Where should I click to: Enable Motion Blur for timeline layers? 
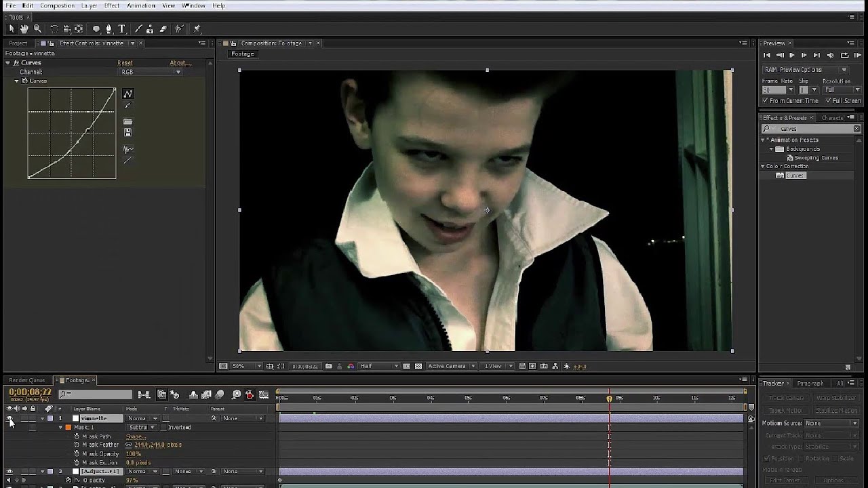click(220, 394)
